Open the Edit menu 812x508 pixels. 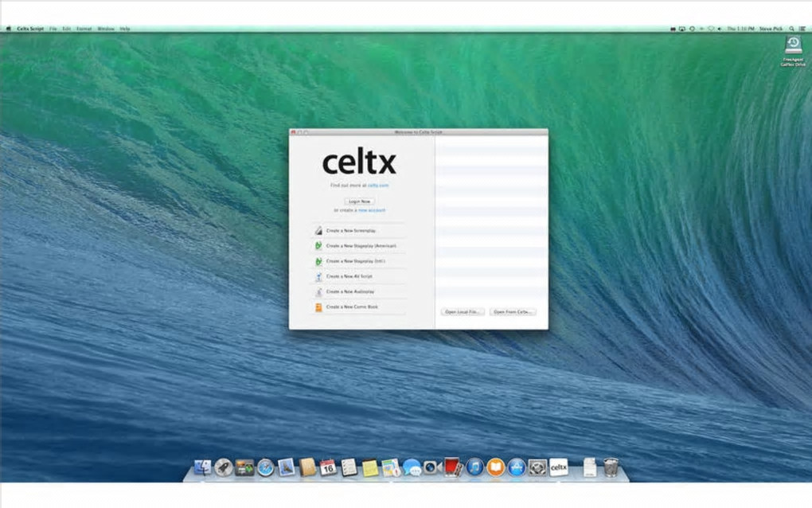click(66, 29)
